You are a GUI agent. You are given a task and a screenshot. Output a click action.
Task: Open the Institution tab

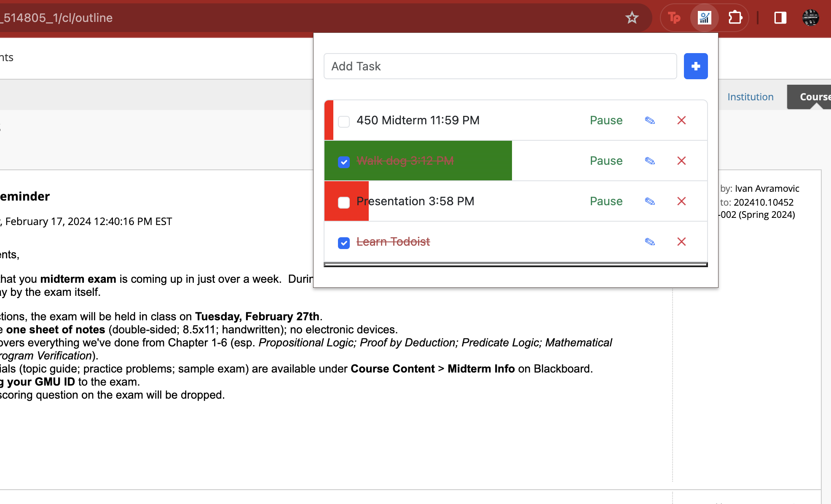point(750,97)
